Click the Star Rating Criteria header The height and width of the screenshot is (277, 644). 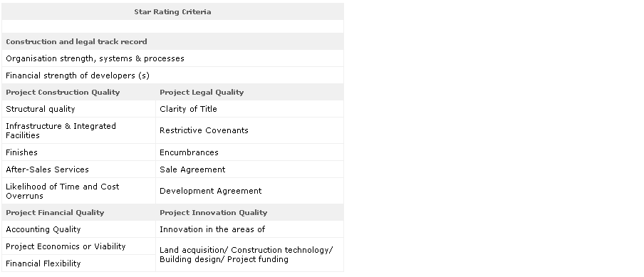(x=172, y=11)
